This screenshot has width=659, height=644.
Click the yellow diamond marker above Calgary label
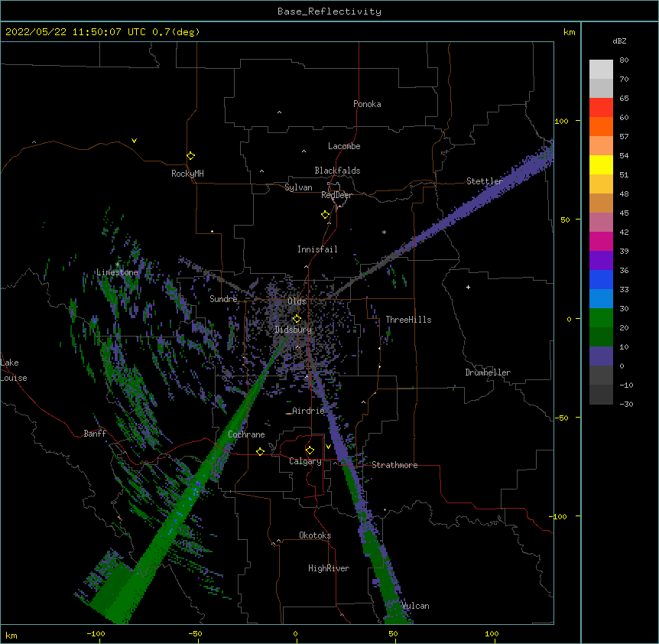310,450
